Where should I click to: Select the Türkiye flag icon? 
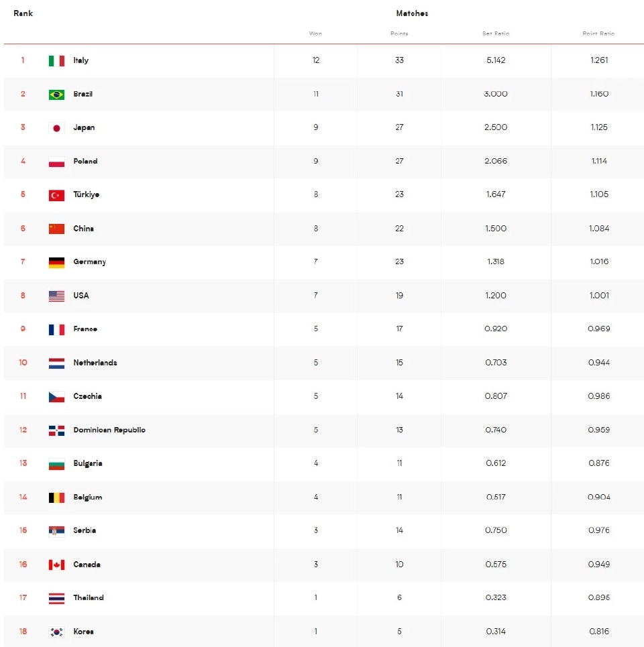click(56, 195)
